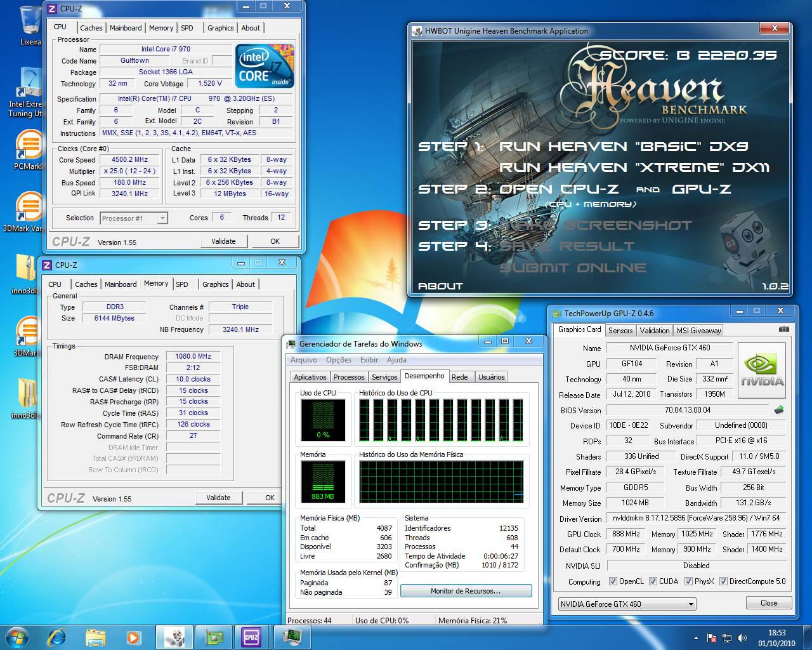This screenshot has width=812, height=650.
Task: Switch to CPU-Z taskbar button
Action: (252, 636)
